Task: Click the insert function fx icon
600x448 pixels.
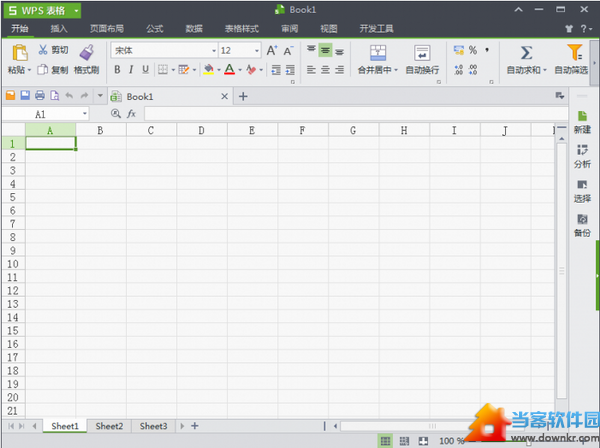Action: [x=131, y=114]
